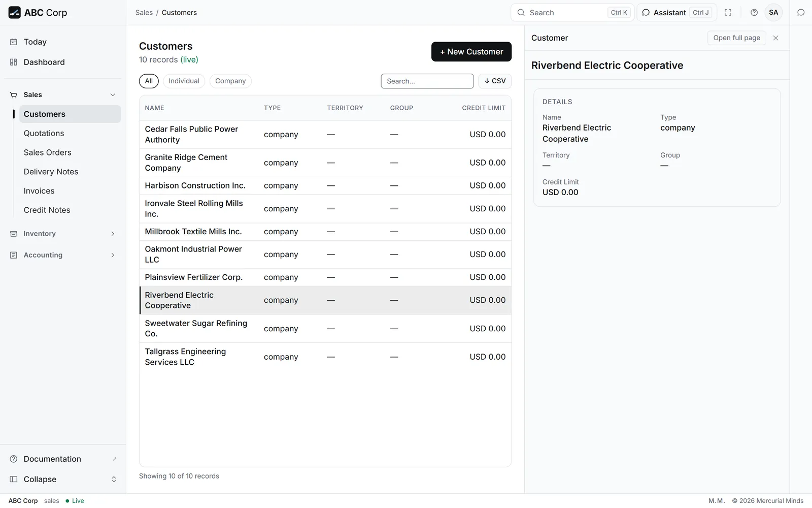Viewport: 812px width, 508px height.
Task: Open the Collapse options up-down chevron
Action: click(114, 479)
